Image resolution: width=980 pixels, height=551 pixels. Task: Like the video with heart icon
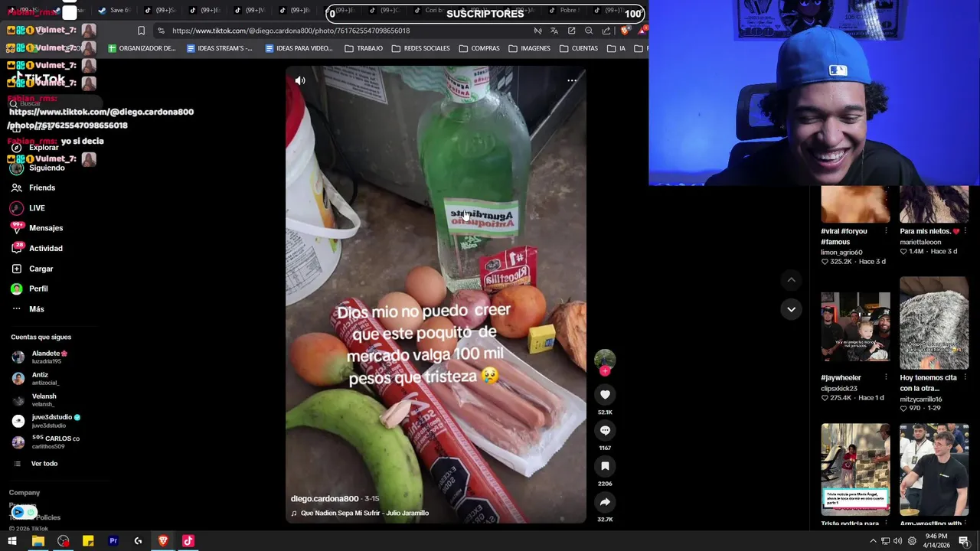(605, 395)
